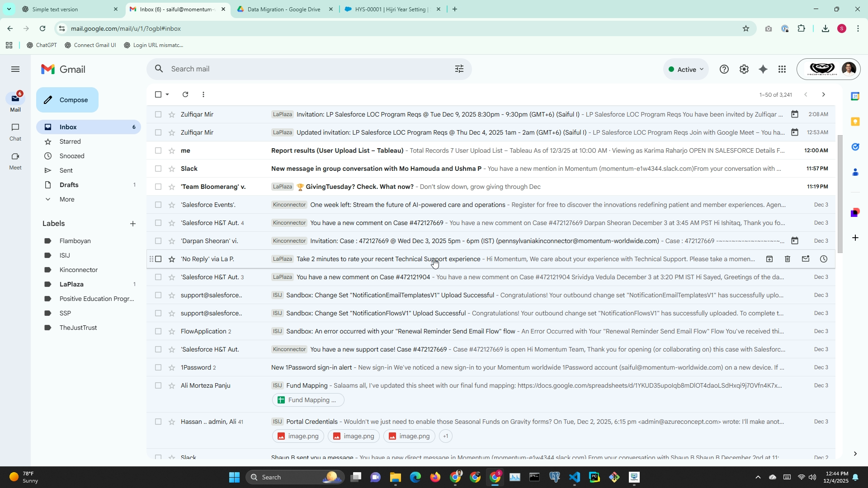Click the trash icon on hovered email
Viewport: 868px width, 488px height.
[x=787, y=259]
